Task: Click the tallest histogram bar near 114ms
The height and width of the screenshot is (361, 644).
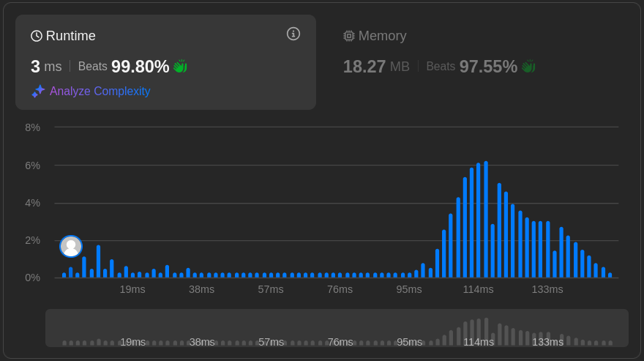Action: 486,220
